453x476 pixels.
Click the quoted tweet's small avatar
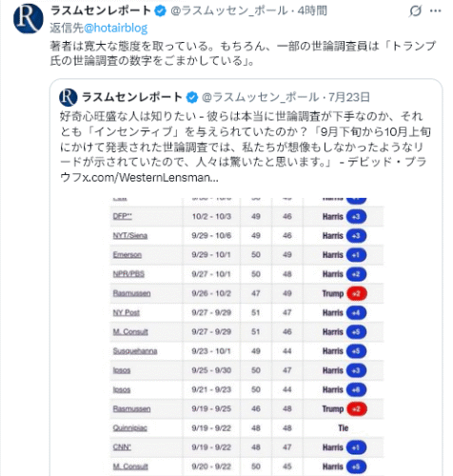click(69, 97)
